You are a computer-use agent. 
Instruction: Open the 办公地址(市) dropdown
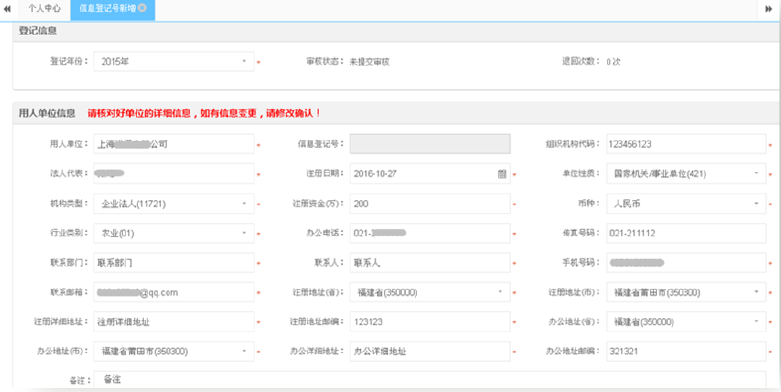point(174,351)
